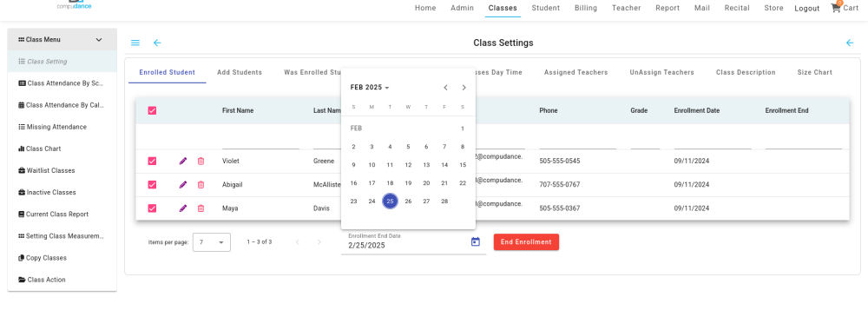
Task: Select the Enrolled Student tab
Action: pos(168,73)
